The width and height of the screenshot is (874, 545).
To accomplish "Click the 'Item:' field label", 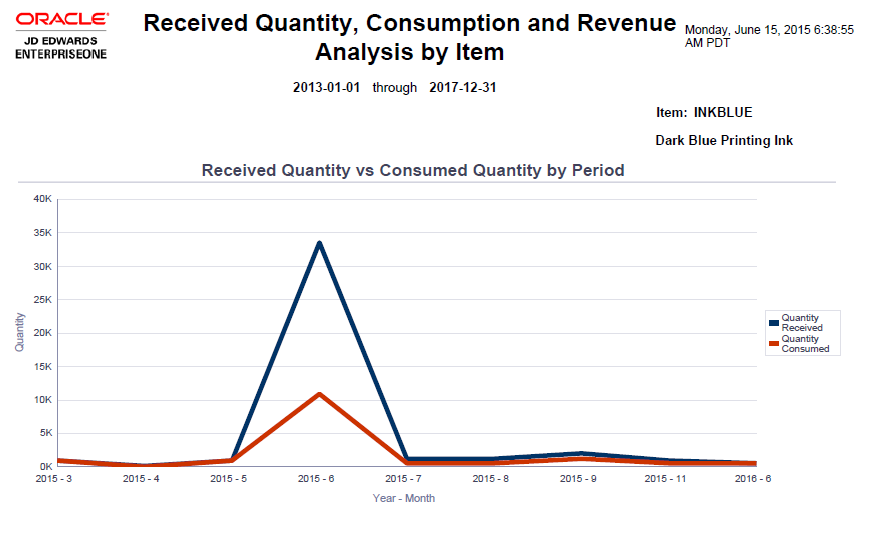I will tap(672, 113).
